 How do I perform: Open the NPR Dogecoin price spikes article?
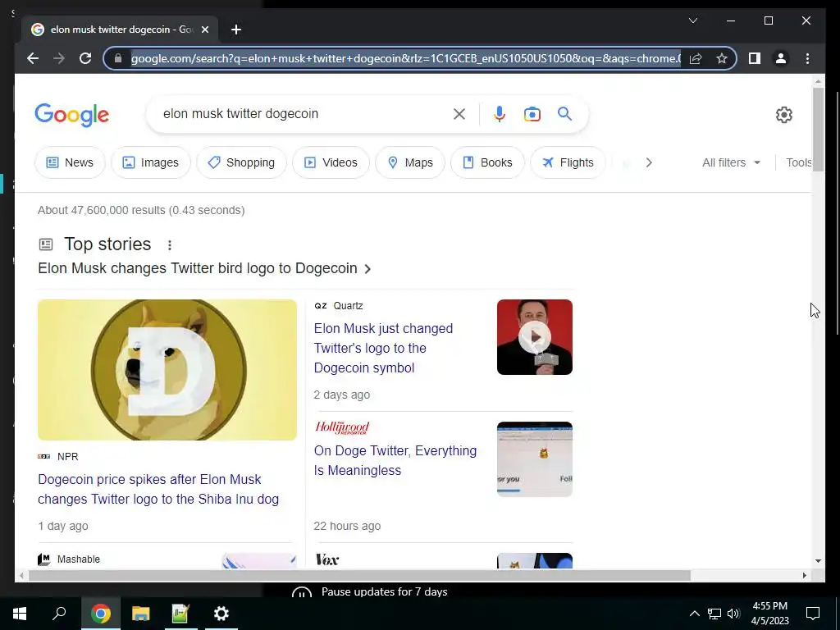pyautogui.click(x=158, y=489)
